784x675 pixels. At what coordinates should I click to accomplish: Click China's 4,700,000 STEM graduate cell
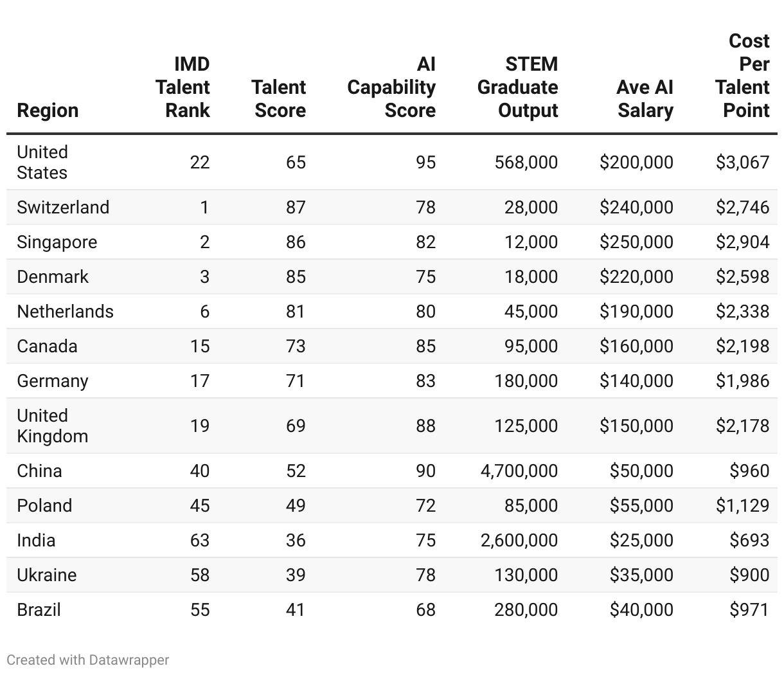[519, 471]
